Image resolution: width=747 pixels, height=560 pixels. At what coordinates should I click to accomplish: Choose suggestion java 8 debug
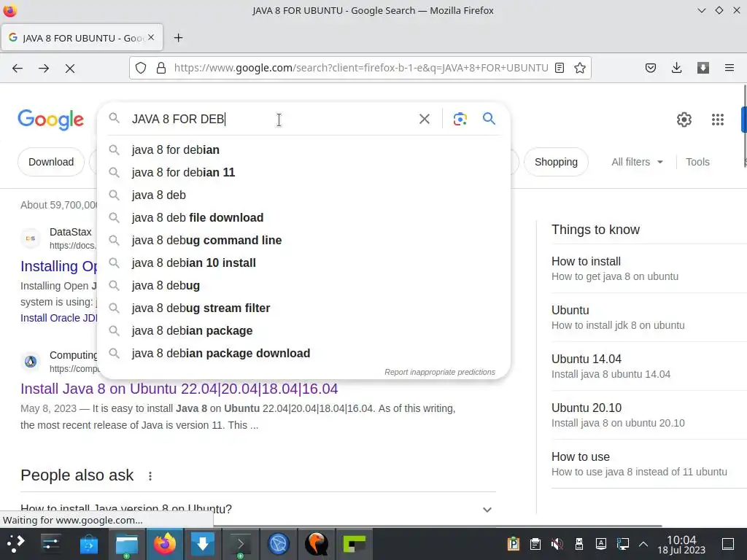[x=304, y=285]
